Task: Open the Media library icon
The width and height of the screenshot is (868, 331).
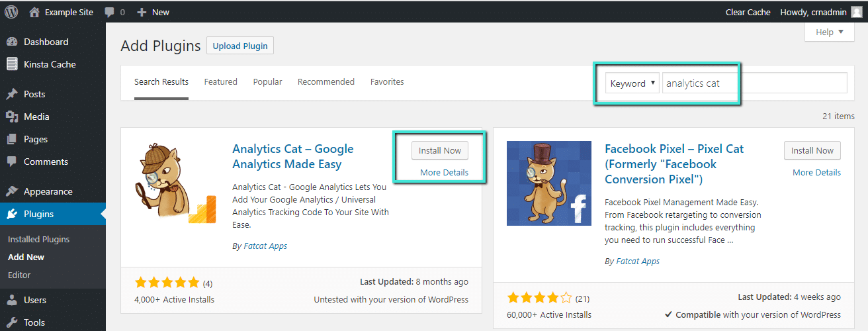Action: [x=12, y=117]
